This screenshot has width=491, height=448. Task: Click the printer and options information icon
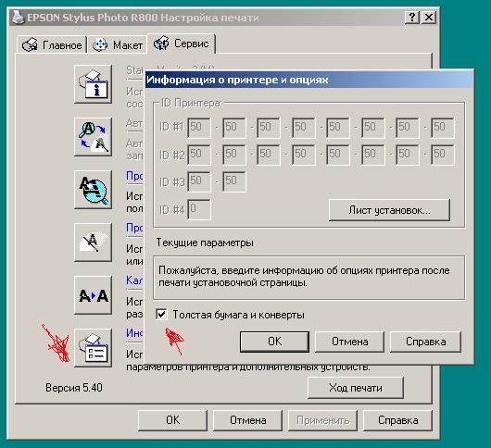[x=93, y=348]
